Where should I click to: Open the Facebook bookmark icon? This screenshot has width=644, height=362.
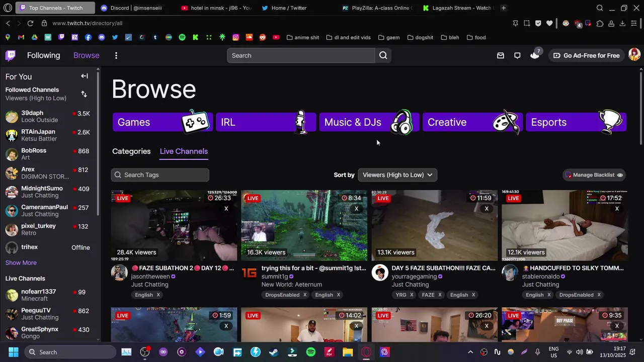pos(88,37)
